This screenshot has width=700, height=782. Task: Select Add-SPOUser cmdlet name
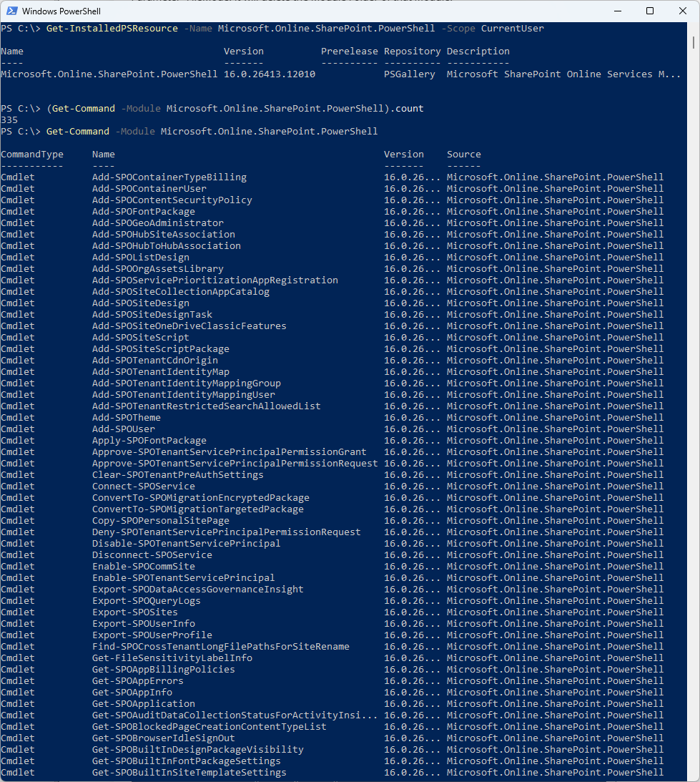pyautogui.click(x=124, y=429)
